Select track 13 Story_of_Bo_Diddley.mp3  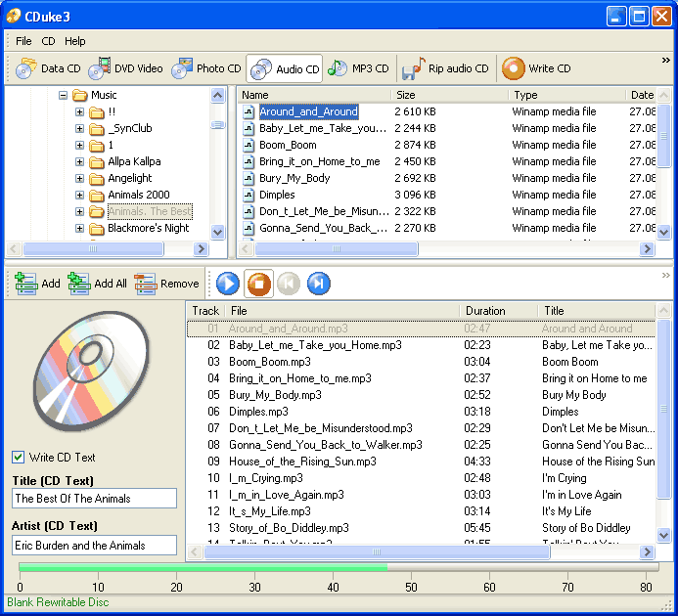(x=421, y=528)
